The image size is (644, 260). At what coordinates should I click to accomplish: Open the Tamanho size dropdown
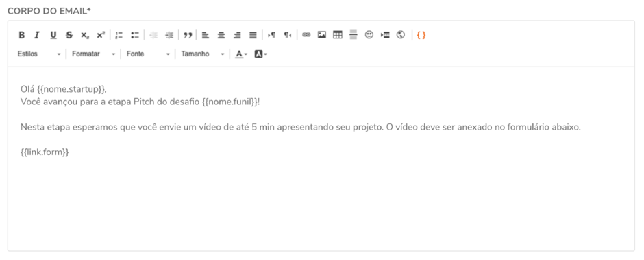coord(203,54)
